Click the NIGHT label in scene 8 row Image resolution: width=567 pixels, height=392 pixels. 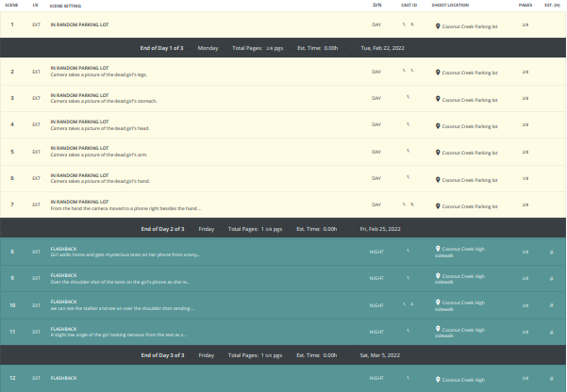pos(376,252)
